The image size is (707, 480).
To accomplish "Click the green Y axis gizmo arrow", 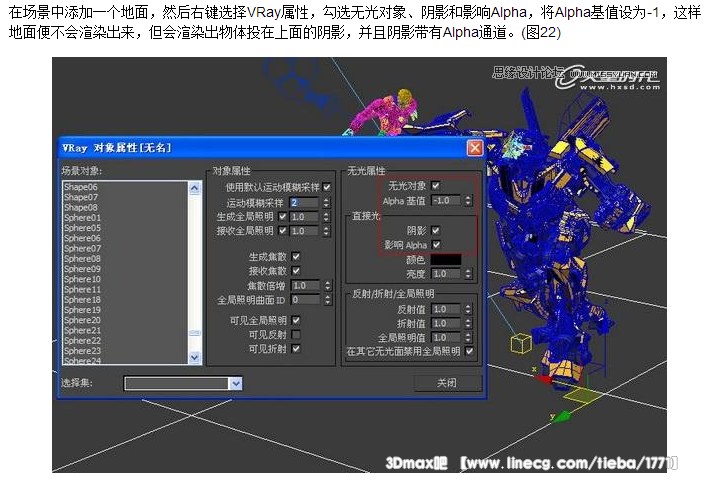I will pyautogui.click(x=562, y=416).
